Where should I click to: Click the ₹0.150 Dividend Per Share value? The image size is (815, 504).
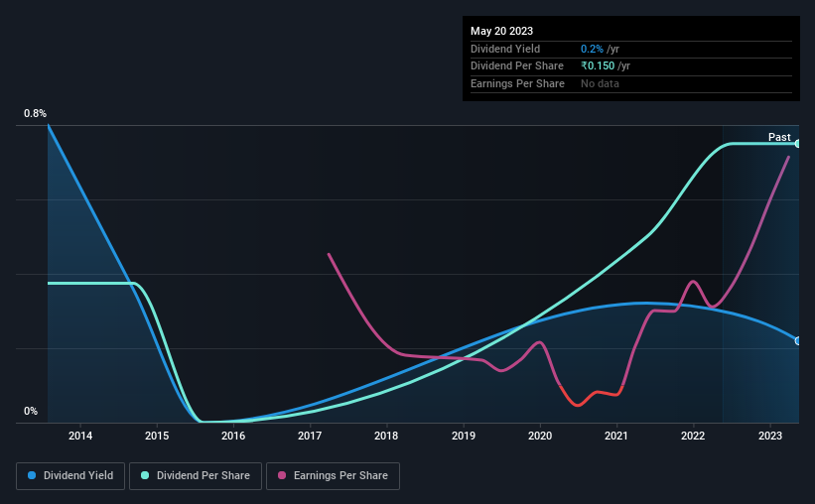click(x=598, y=66)
